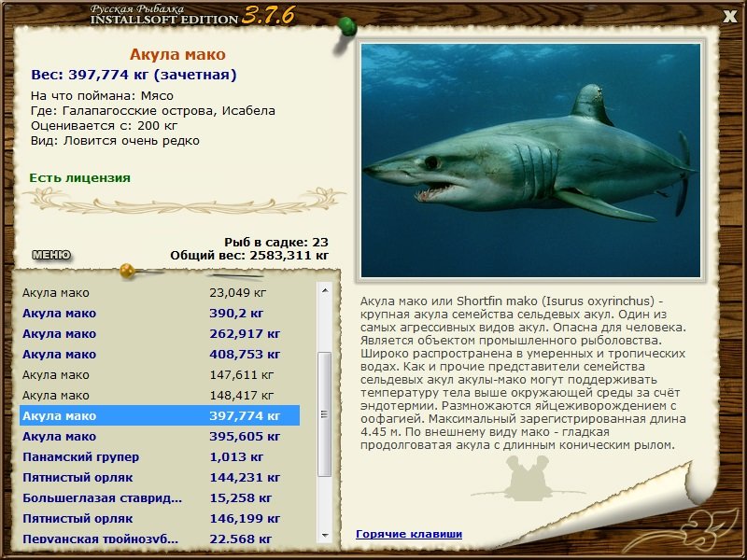Viewport: 747px width, 560px height.
Task: Pick the Пятнистый орляк 144,231 кг row
Action: click(x=160, y=477)
